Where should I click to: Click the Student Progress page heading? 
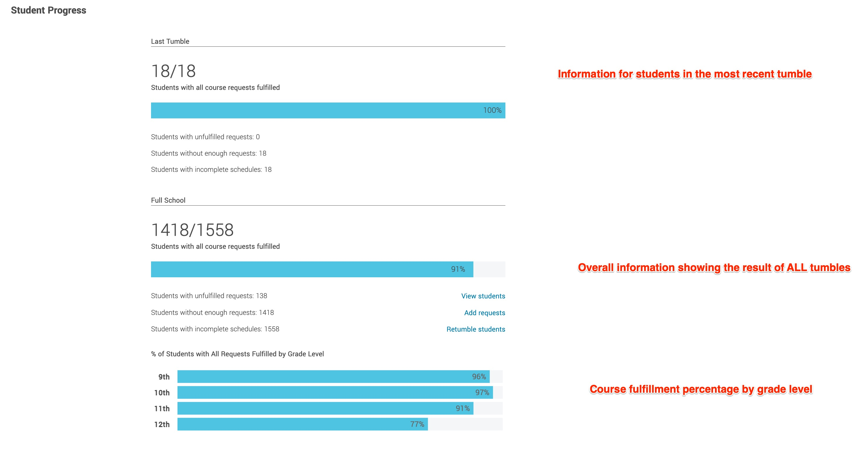point(48,11)
